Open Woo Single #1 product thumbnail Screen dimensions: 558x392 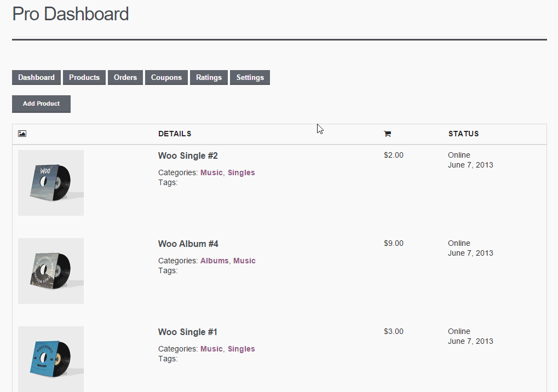point(51,359)
